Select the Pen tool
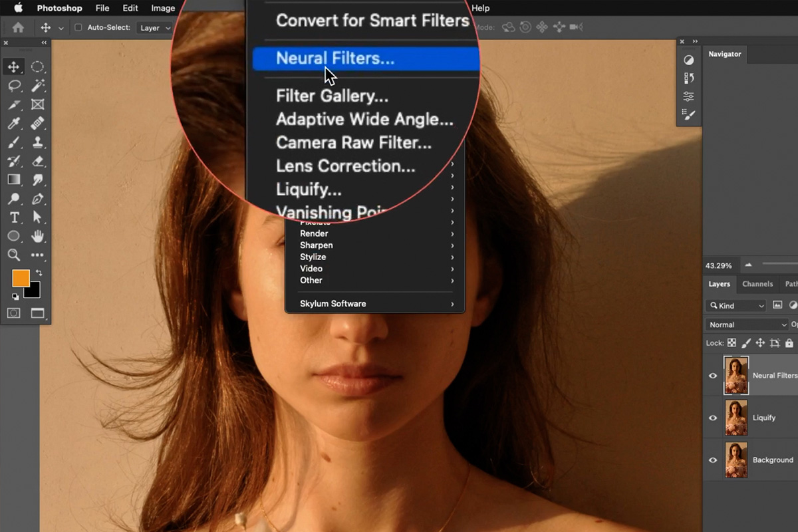 (37, 199)
